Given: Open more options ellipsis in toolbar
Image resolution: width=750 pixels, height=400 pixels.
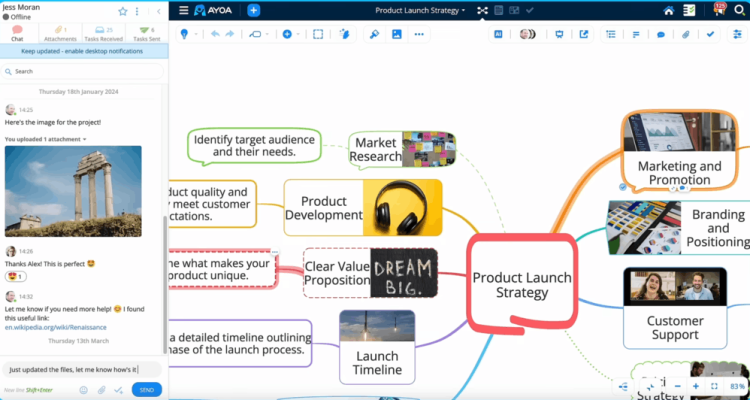Looking at the screenshot, I should point(419,34).
